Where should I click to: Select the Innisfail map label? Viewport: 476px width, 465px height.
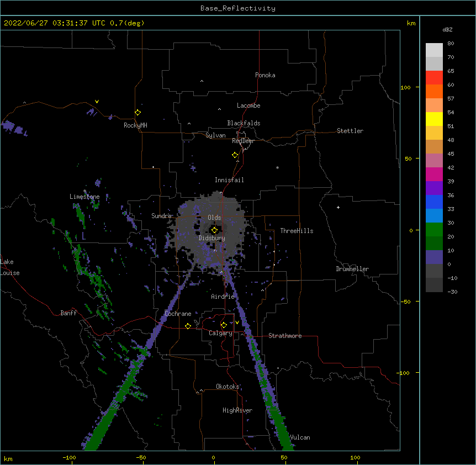(229, 180)
